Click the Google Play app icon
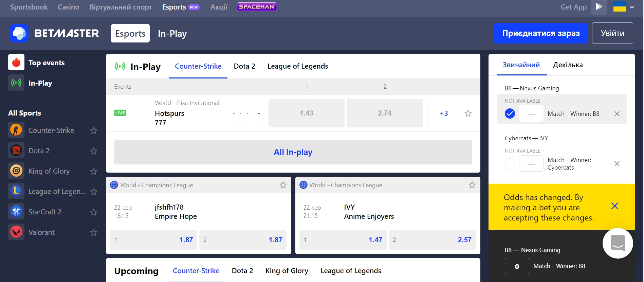This screenshot has height=282, width=644. pos(599,7)
